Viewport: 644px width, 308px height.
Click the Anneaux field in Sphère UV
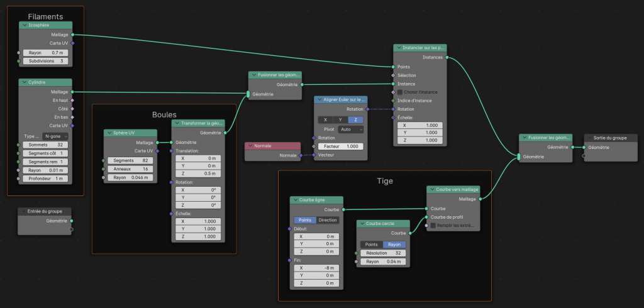tap(130, 169)
